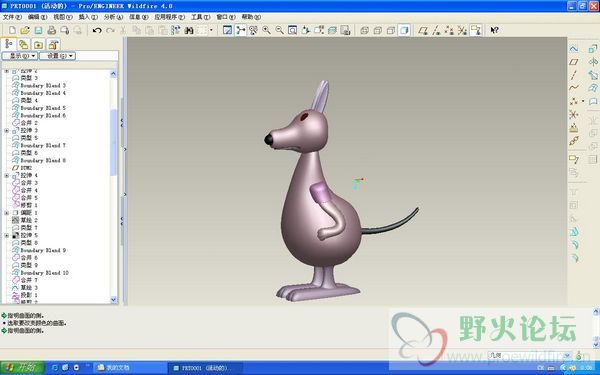Click the PRT0001 taskbar button
The image size is (600, 375).
(205, 368)
